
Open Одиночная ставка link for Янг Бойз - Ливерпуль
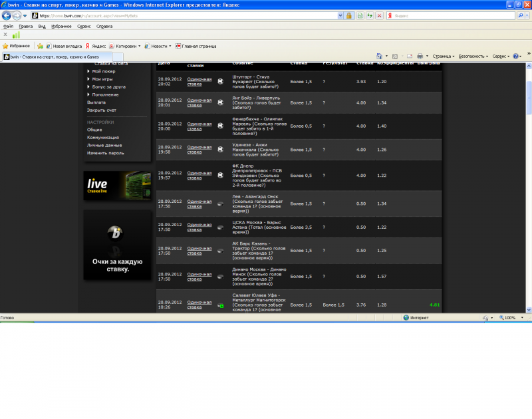pos(199,102)
